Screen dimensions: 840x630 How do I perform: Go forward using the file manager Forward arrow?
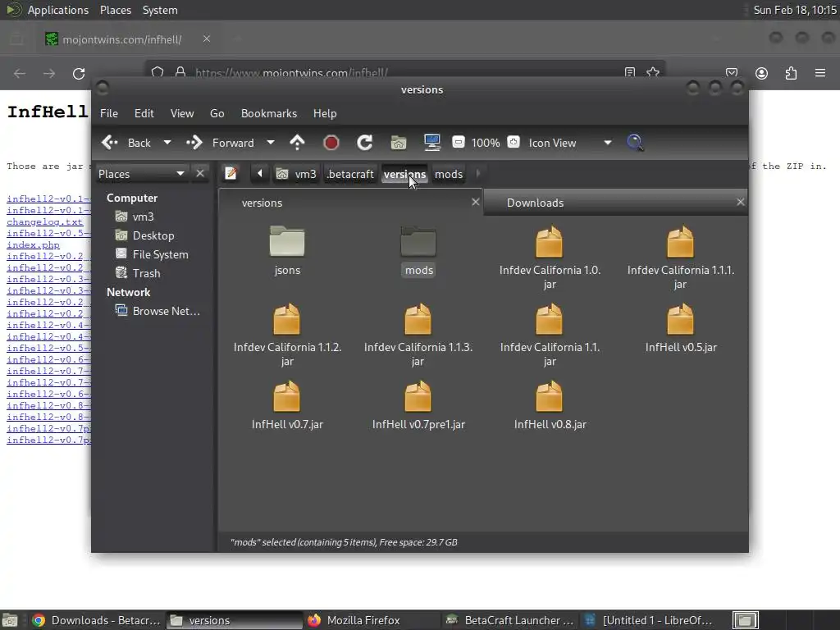tap(220, 143)
